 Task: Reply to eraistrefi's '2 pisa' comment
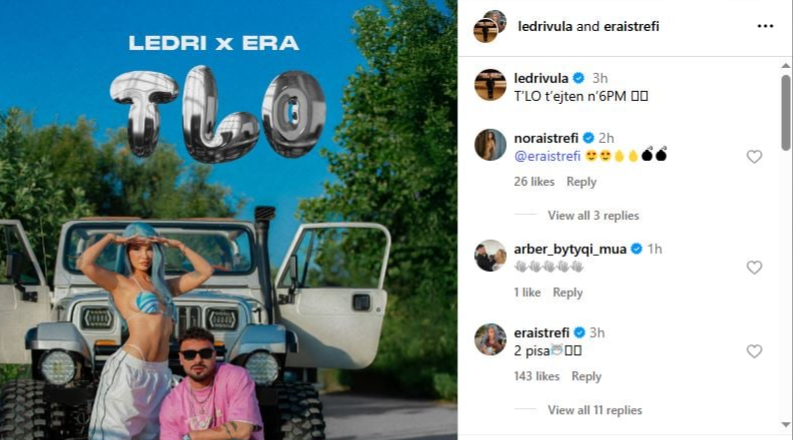[586, 377]
